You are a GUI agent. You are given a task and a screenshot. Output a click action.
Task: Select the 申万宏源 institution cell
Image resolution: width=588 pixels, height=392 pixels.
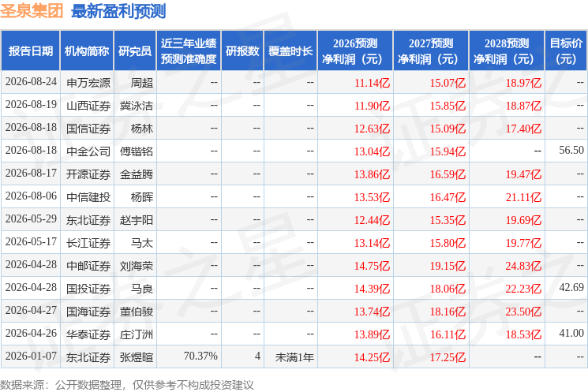tap(88, 83)
